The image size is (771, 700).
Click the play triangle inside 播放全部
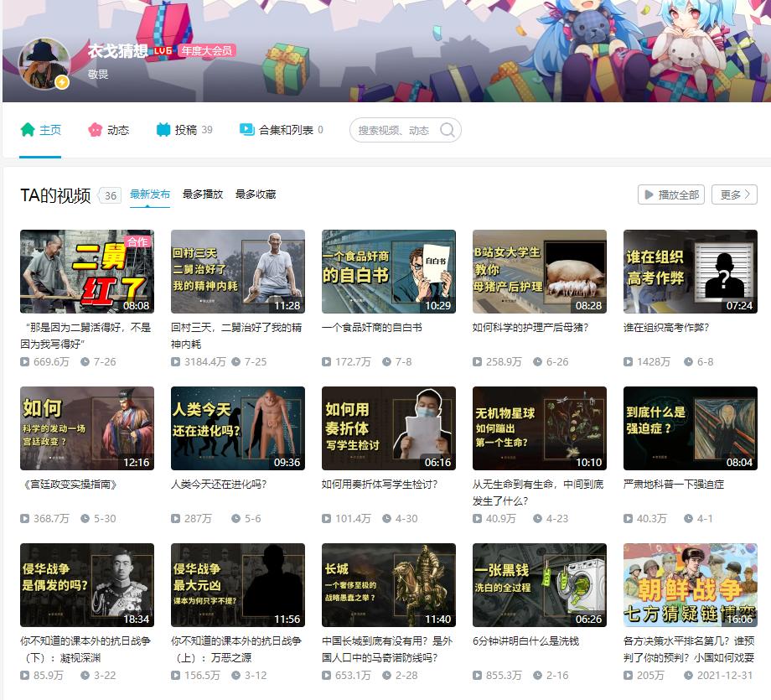tap(649, 194)
